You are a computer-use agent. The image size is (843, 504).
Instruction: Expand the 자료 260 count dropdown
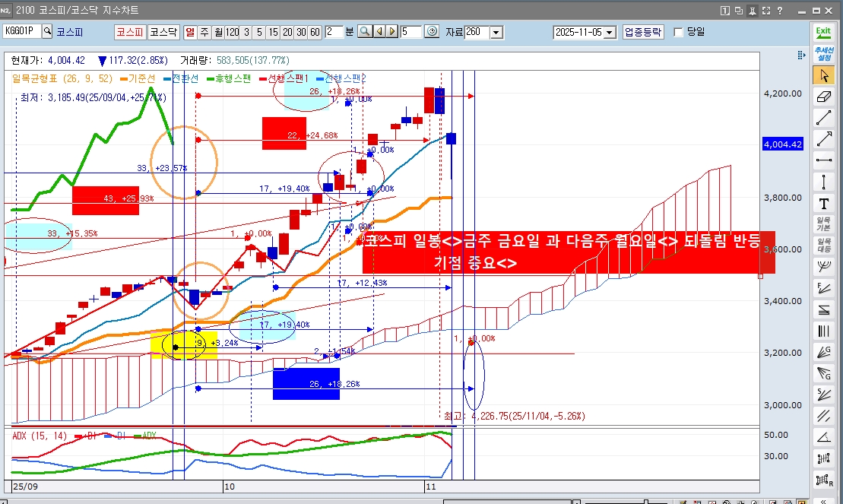pyautogui.click(x=496, y=32)
